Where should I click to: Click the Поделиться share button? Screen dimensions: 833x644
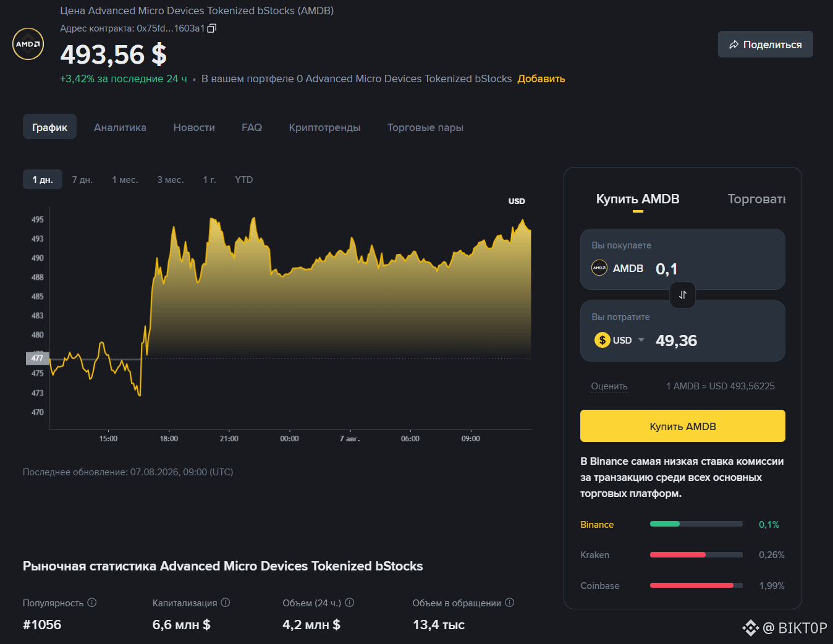tap(766, 44)
